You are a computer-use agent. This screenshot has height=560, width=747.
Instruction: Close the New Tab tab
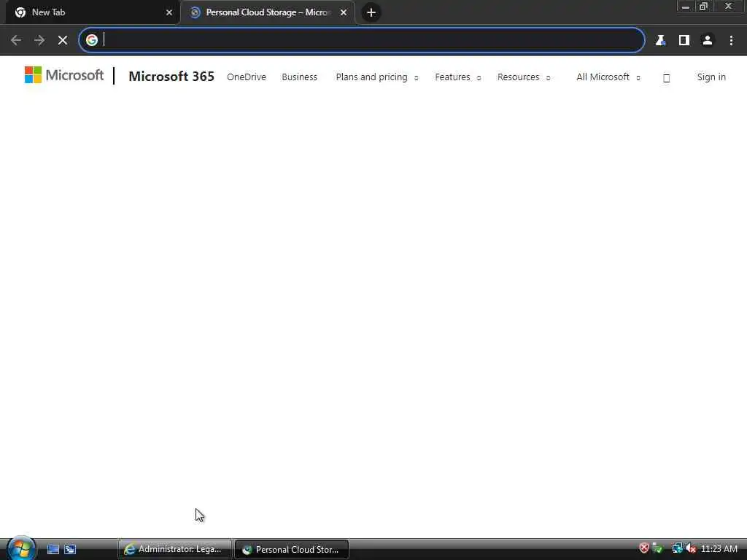pos(169,12)
